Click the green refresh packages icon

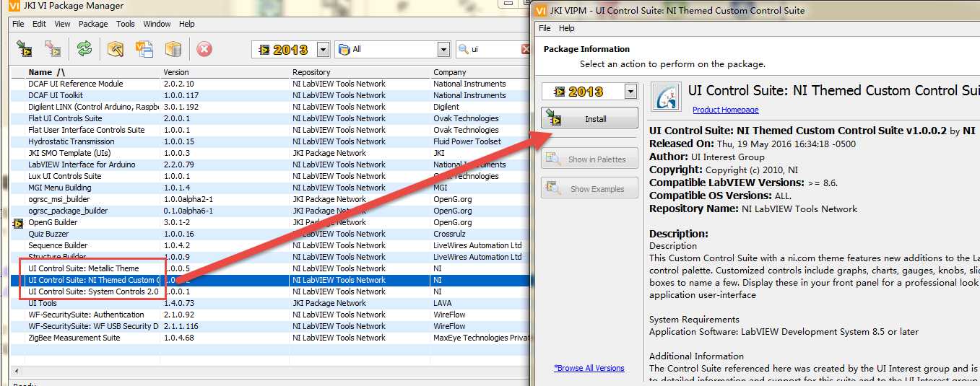click(84, 49)
